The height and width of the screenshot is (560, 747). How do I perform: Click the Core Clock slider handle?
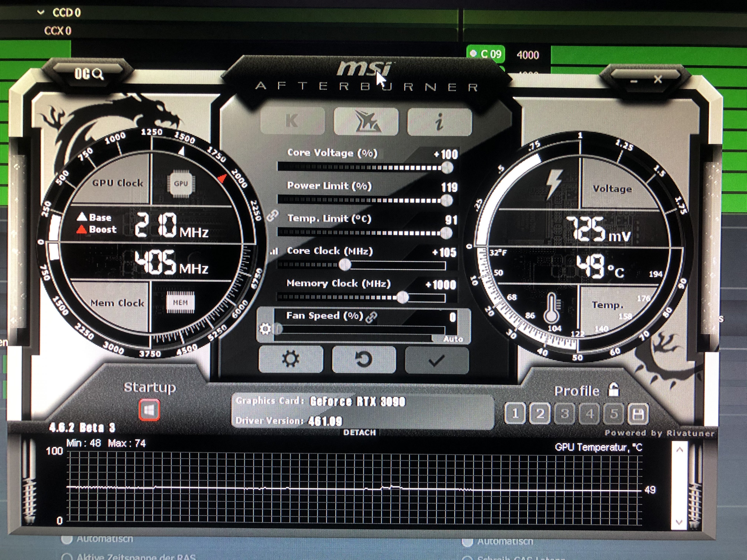(x=345, y=265)
